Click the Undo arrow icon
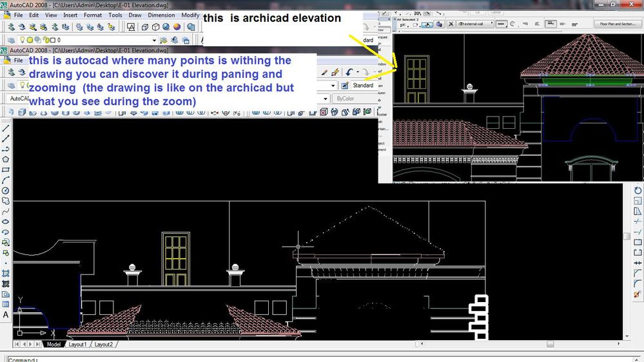 349,72
